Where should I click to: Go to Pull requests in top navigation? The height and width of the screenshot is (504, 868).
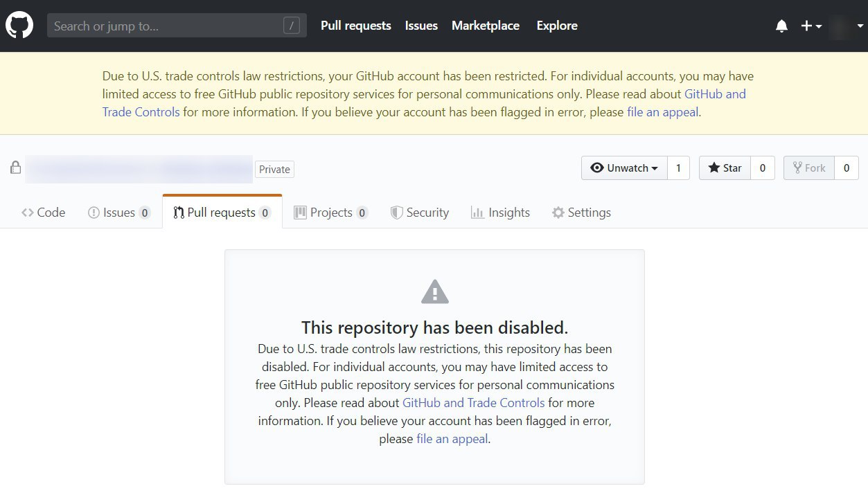click(x=356, y=26)
